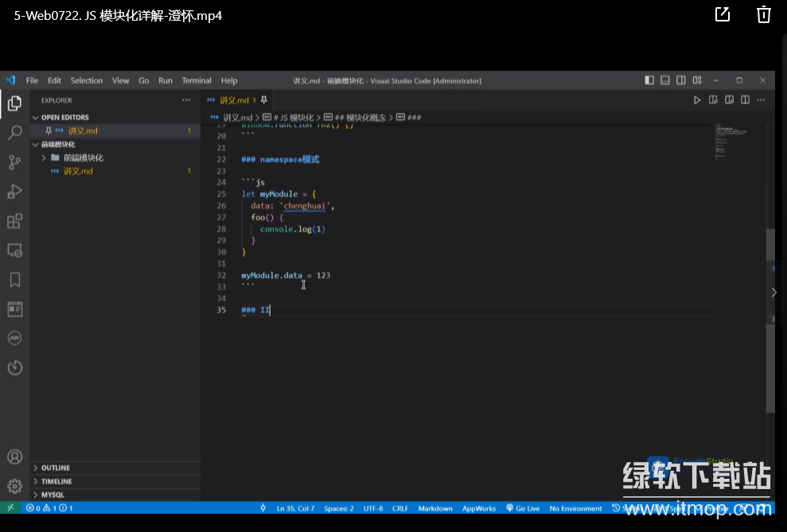Open the Selection menu
Viewport: 787px width, 532px height.
86,80
